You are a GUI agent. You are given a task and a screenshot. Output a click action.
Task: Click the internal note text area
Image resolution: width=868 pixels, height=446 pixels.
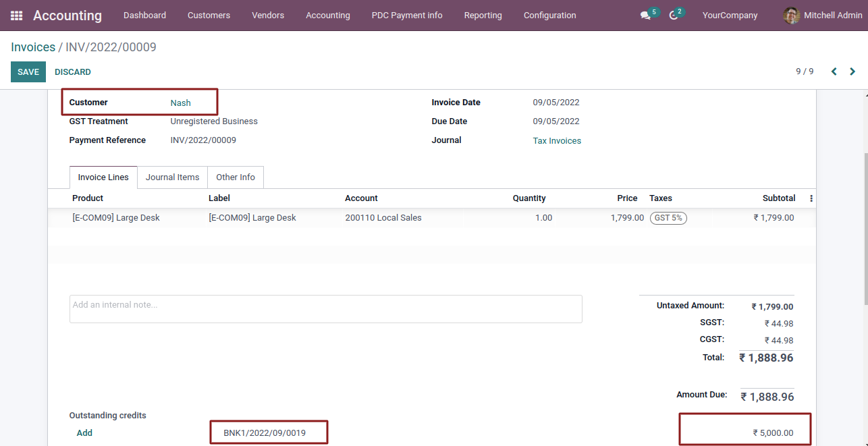[x=326, y=309]
